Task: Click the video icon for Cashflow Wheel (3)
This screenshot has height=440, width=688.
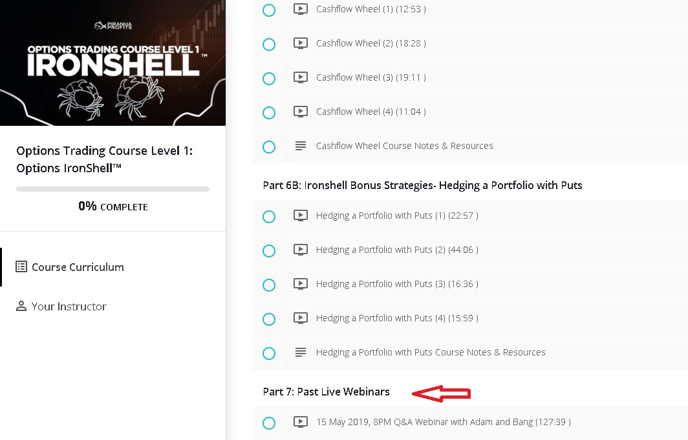Action: click(301, 77)
